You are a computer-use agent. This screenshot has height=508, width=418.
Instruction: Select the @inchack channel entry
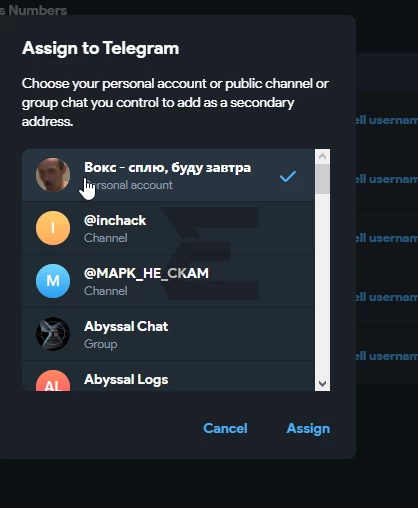[168, 228]
